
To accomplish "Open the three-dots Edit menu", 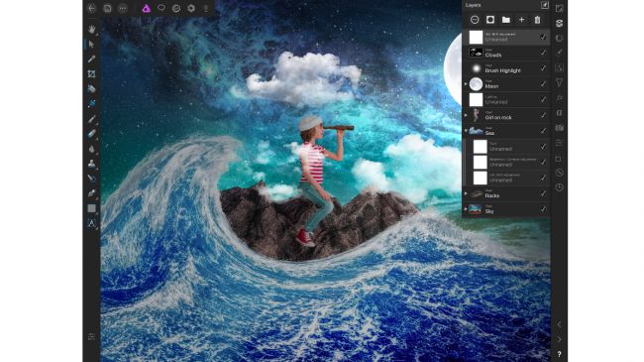I will [123, 8].
